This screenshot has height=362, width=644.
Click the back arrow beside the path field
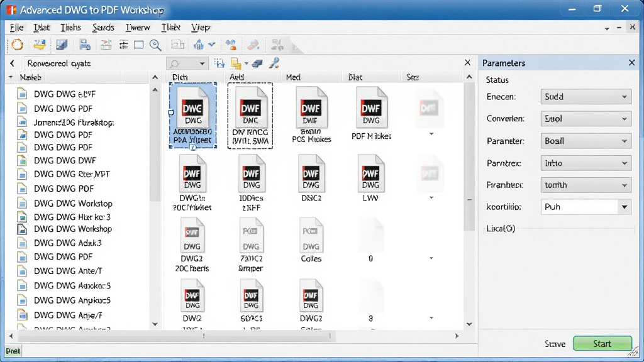click(x=12, y=63)
